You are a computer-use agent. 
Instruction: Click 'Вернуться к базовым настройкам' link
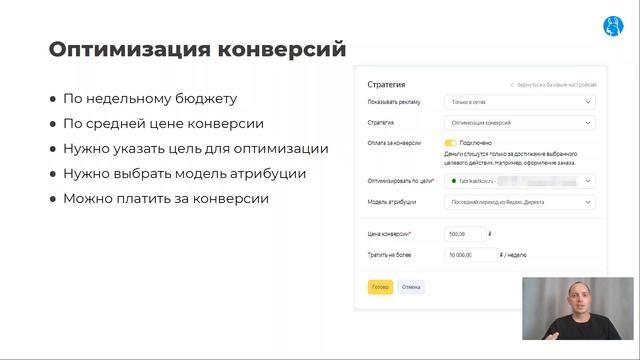[x=553, y=85]
